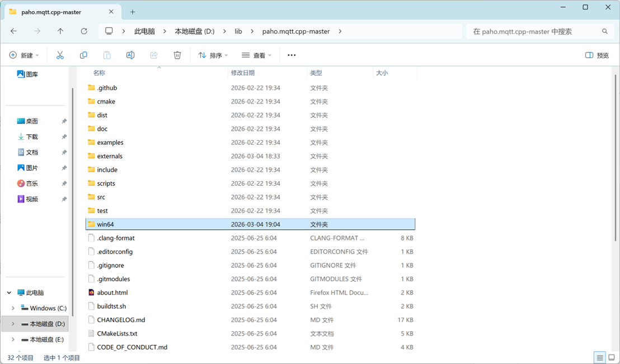Close the paho.mqtt.cpp-master tab
This screenshot has width=620, height=364.
click(x=111, y=12)
